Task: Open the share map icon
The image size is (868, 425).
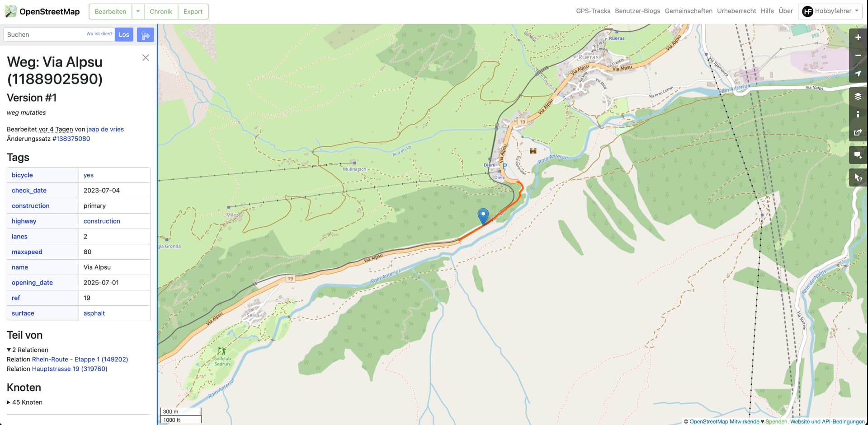Action: point(858,132)
